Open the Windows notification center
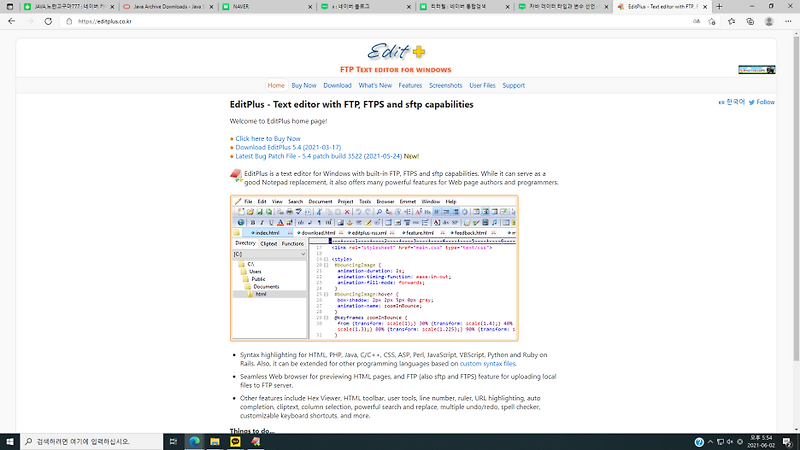 787,442
